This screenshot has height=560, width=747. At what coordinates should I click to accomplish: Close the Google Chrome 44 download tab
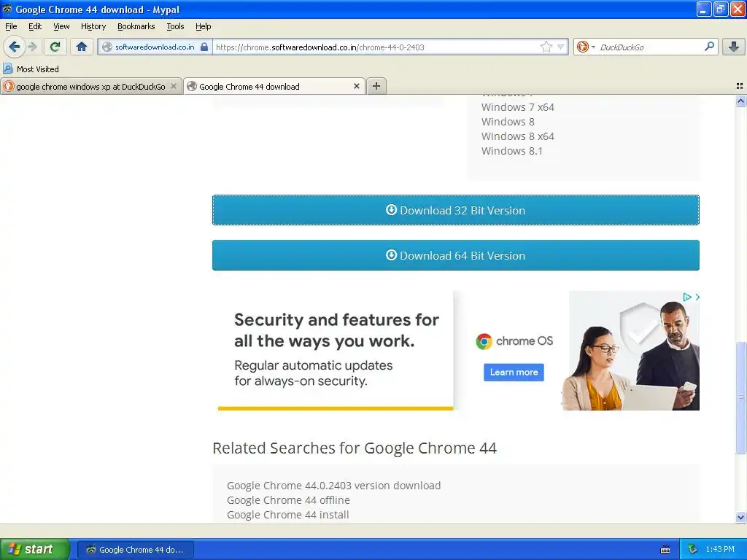[x=356, y=86]
